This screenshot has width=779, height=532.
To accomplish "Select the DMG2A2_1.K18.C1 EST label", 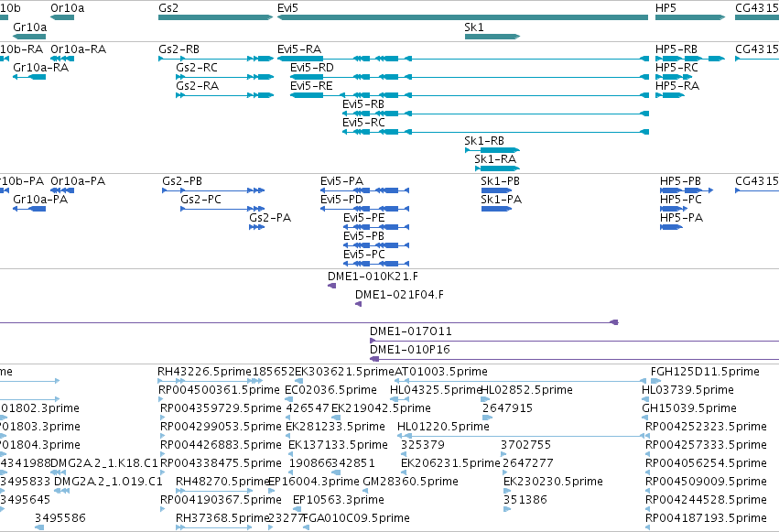I will coord(104,464).
